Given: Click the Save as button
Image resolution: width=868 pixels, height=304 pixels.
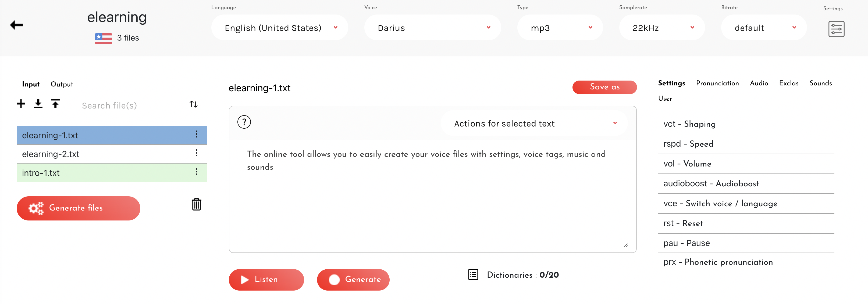Looking at the screenshot, I should pos(604,87).
